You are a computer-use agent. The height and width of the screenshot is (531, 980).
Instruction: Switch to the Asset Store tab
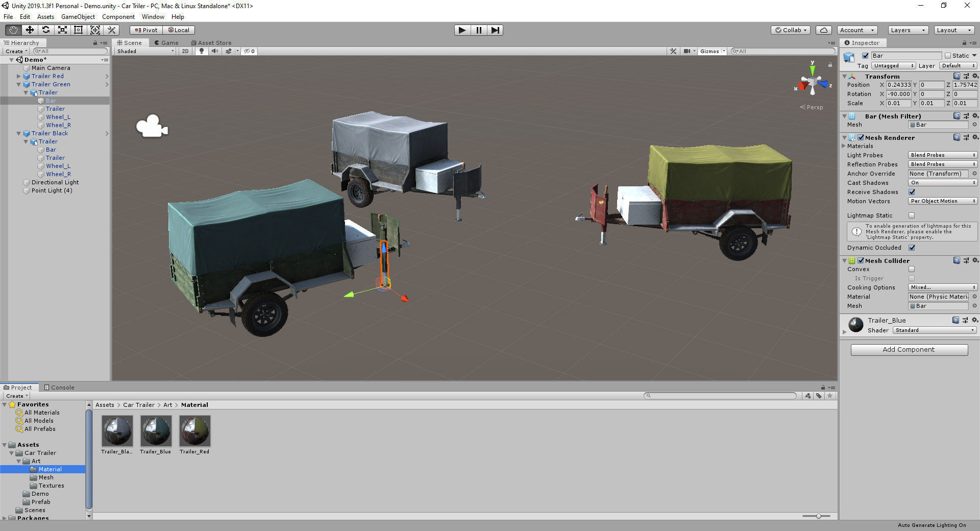coord(211,43)
